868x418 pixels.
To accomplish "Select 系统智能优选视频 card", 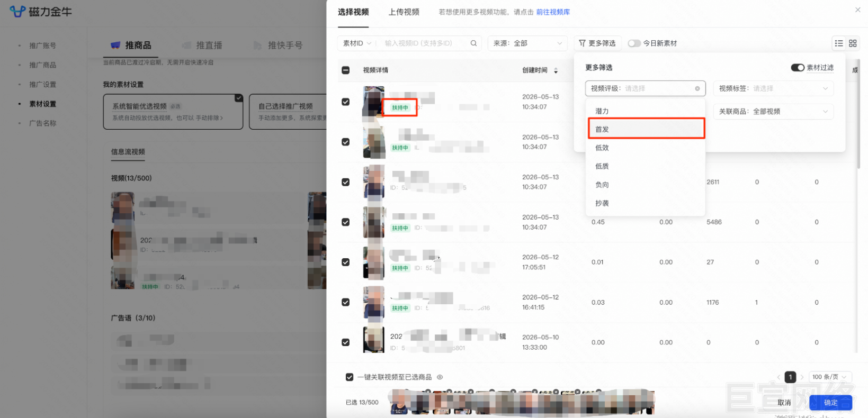I will [173, 112].
